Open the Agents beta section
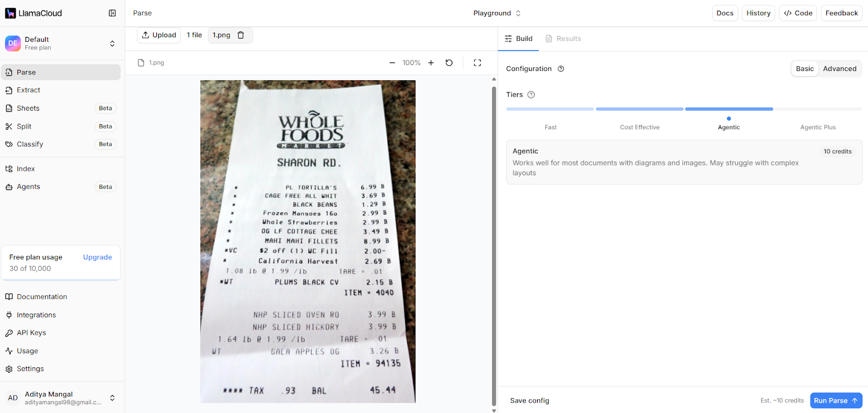Image resolution: width=868 pixels, height=413 pixels. pos(61,187)
